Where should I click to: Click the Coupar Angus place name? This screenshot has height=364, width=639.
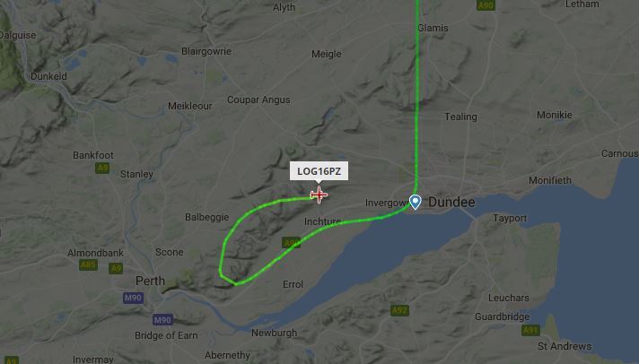(258, 100)
